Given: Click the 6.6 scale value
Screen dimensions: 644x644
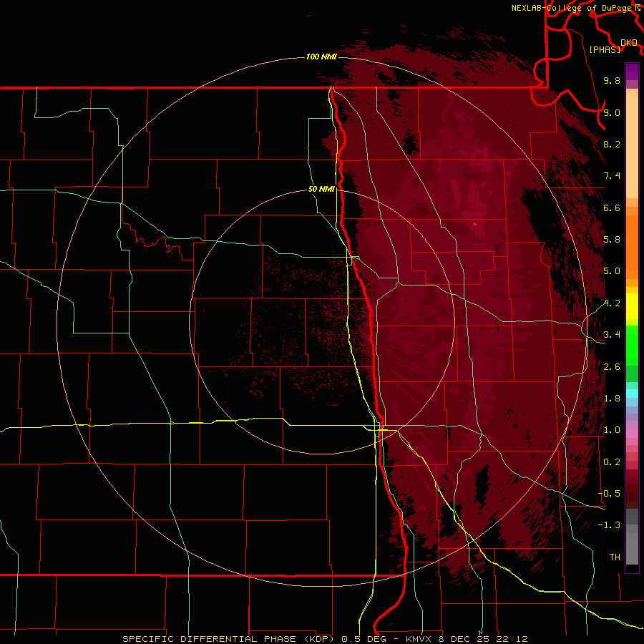Looking at the screenshot, I should (x=612, y=208).
